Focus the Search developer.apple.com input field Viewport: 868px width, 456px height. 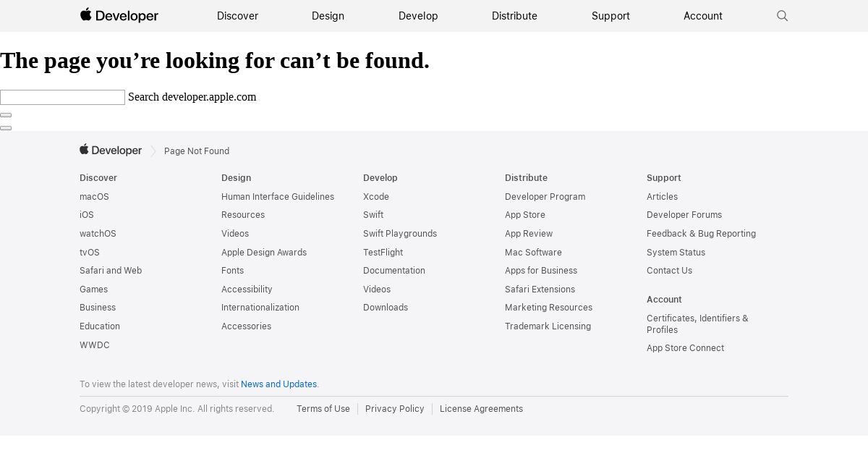[62, 97]
